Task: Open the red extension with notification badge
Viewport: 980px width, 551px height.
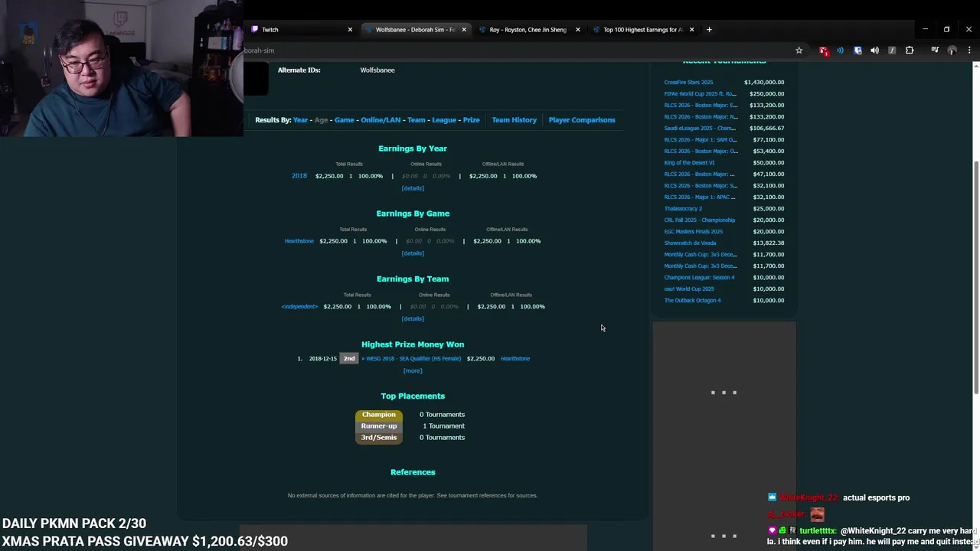Action: click(823, 51)
